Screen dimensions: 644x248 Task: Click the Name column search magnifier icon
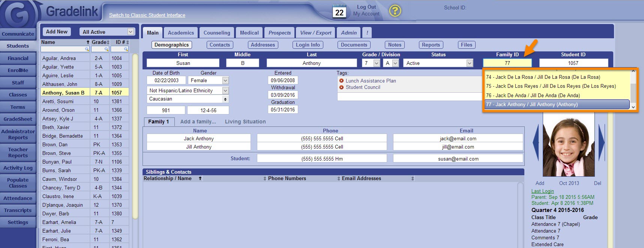(x=87, y=49)
